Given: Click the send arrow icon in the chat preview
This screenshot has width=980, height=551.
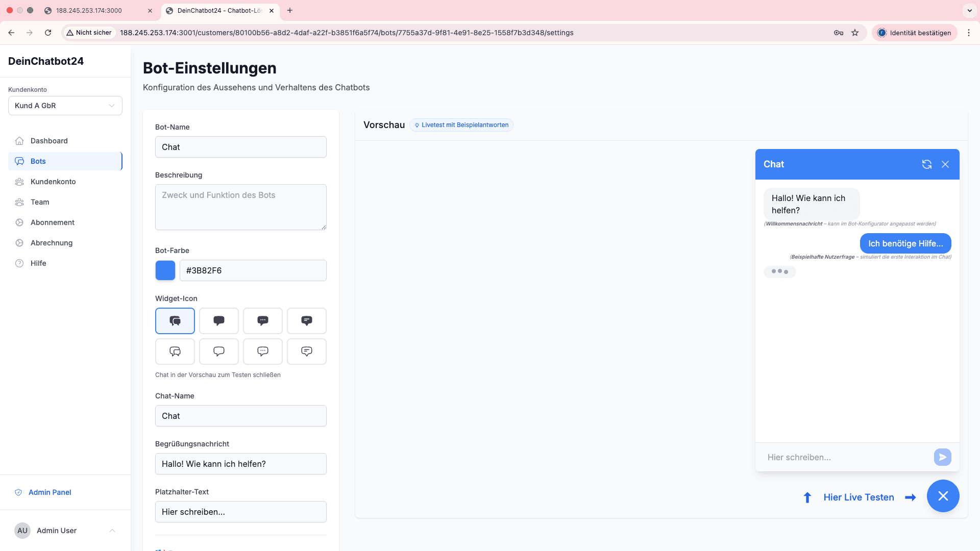Looking at the screenshot, I should coord(942,457).
